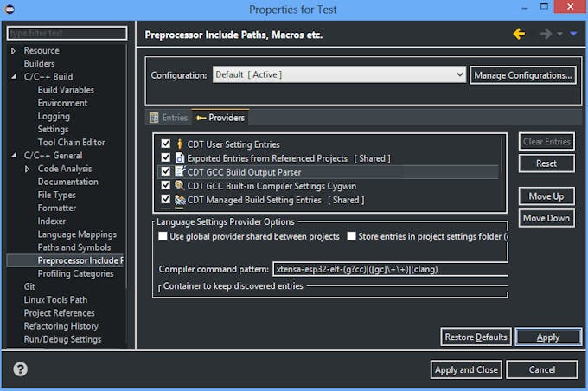Open Profiling Categories page
This screenshot has height=391, width=588.
click(x=75, y=273)
